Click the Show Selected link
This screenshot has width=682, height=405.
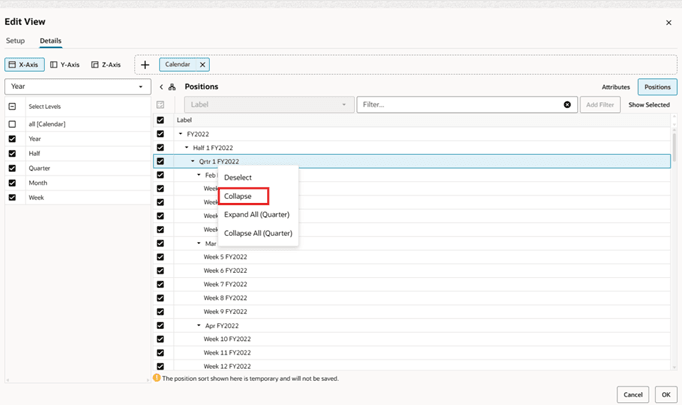(x=649, y=105)
